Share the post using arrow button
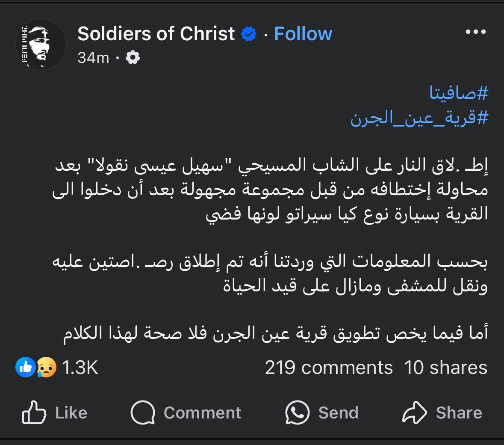504x445 pixels. tap(442, 412)
